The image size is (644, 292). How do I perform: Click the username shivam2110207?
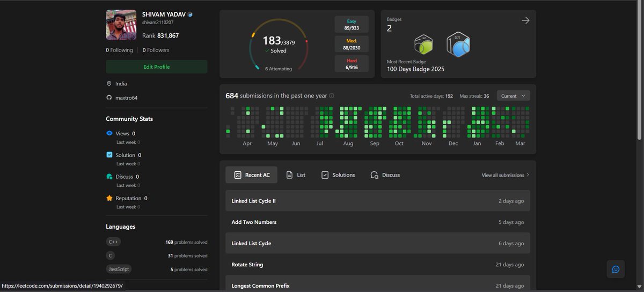click(158, 23)
